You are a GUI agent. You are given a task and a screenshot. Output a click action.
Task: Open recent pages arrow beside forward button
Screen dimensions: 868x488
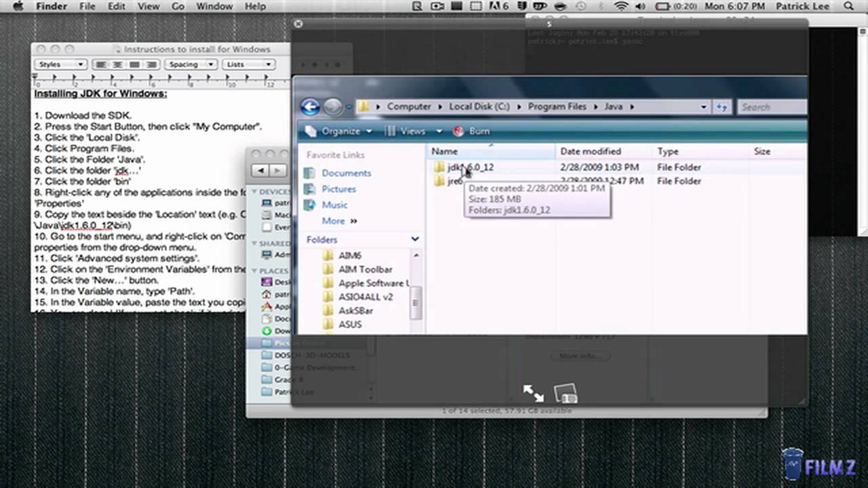click(349, 107)
